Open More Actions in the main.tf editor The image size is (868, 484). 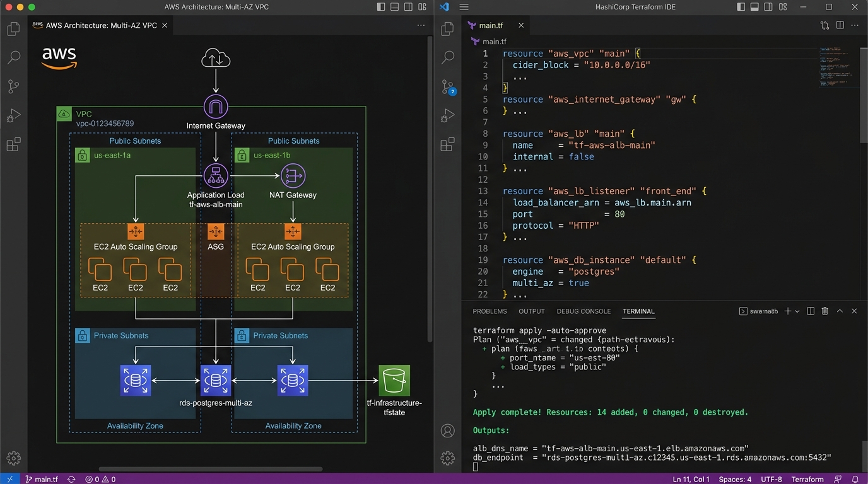pyautogui.click(x=855, y=25)
